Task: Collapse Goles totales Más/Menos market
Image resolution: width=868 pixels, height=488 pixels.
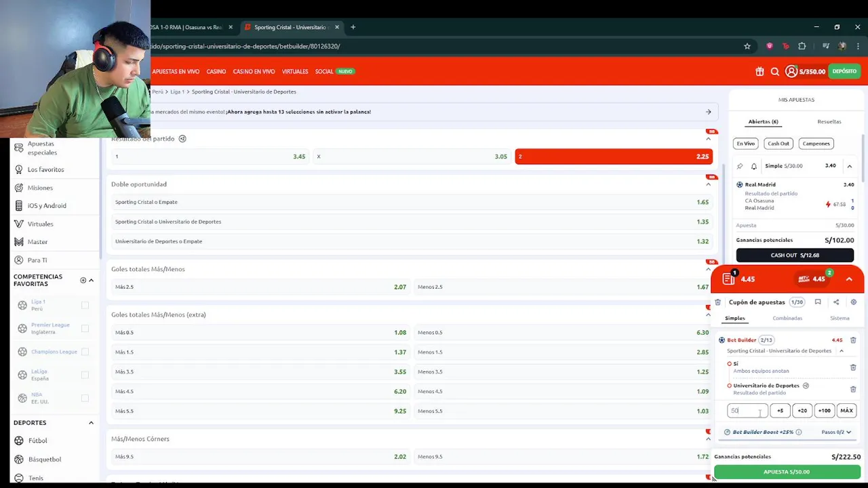Action: pyautogui.click(x=708, y=269)
